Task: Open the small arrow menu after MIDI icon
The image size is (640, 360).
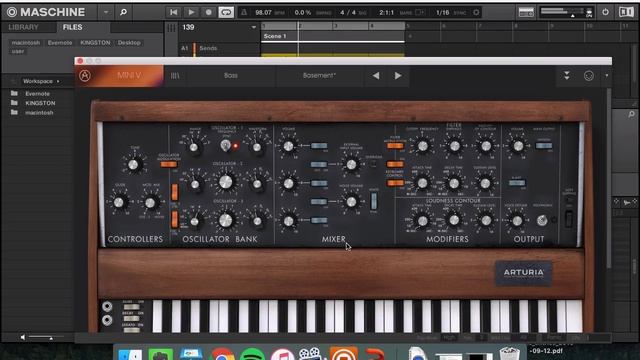Action: pyautogui.click(x=607, y=76)
